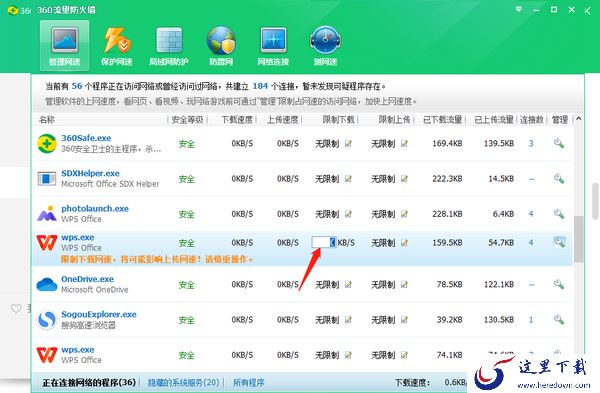This screenshot has width=600, height=393.
Task: Open manage wrench for SogouExplorer.exe
Action: pos(559,320)
